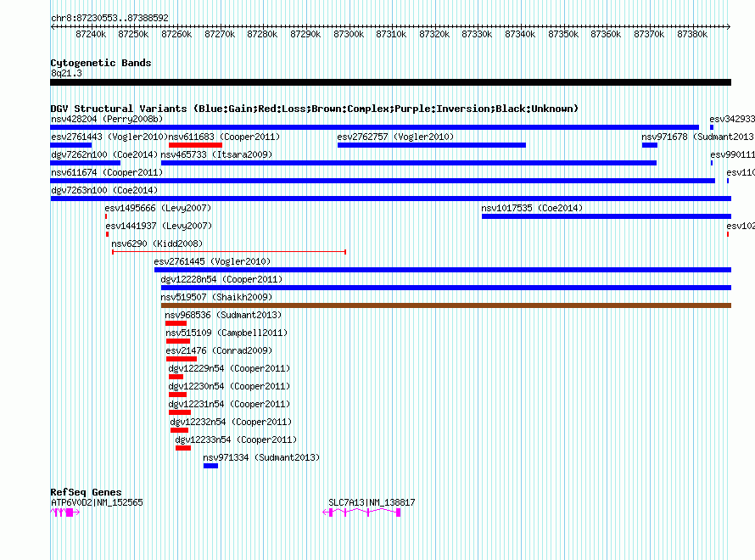Open the nsv611683 (Cooper2011) variant label
This screenshot has height=560, width=755.
224,137
